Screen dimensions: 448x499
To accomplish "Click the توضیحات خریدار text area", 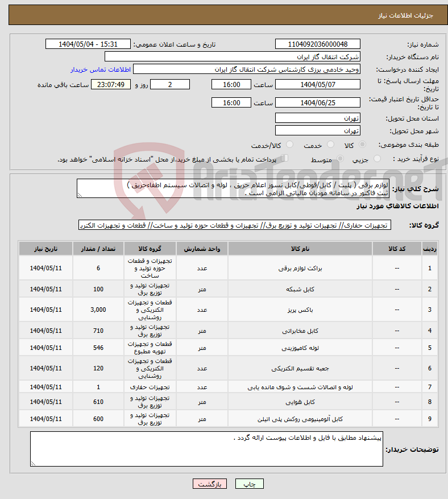I will point(207,449).
